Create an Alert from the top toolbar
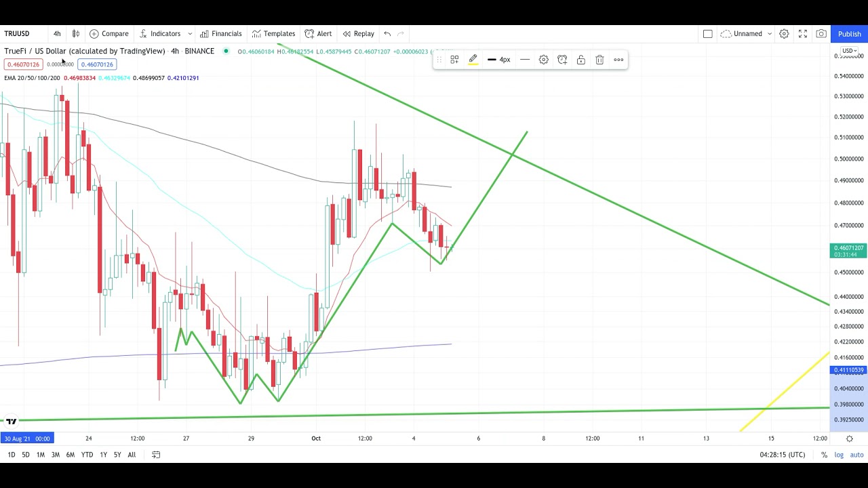 click(x=319, y=33)
